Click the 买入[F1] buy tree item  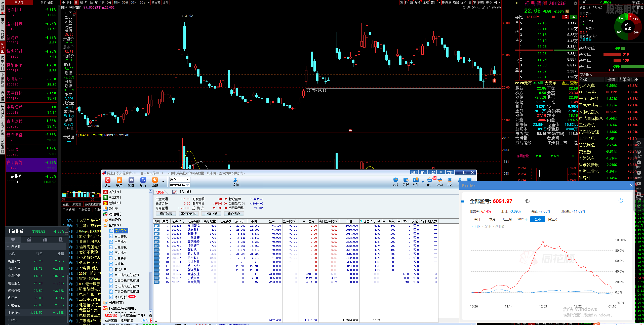[112, 192]
